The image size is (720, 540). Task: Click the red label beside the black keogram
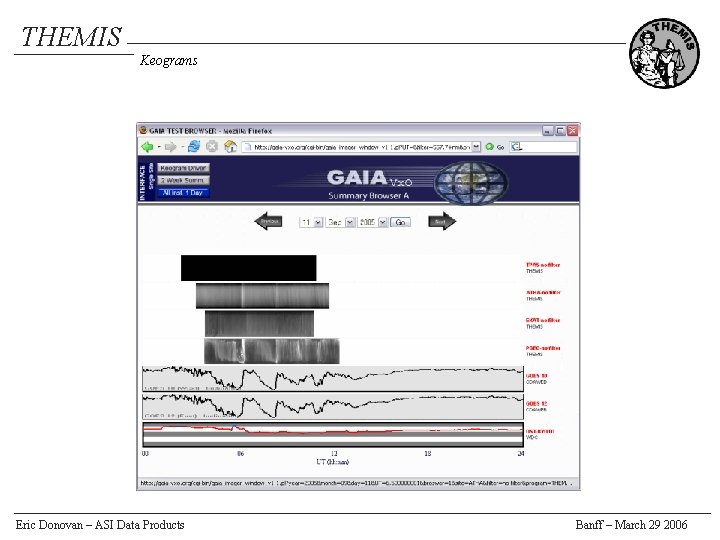coord(543,265)
